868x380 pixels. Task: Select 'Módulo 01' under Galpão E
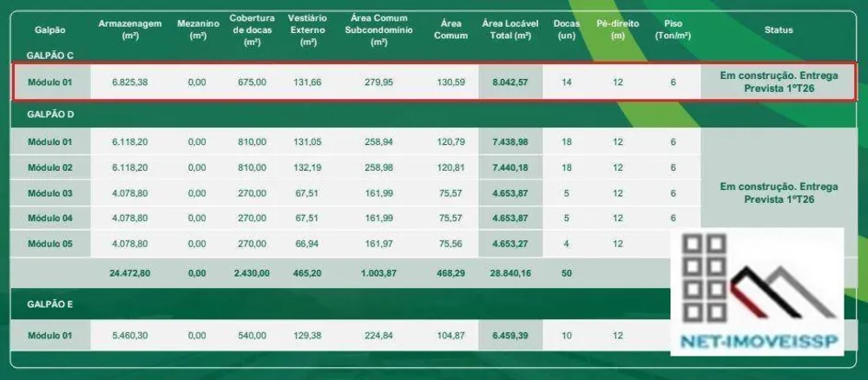(49, 336)
